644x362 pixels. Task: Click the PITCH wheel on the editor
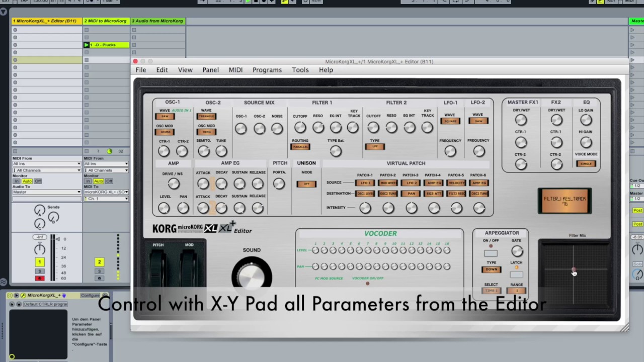pos(158,266)
